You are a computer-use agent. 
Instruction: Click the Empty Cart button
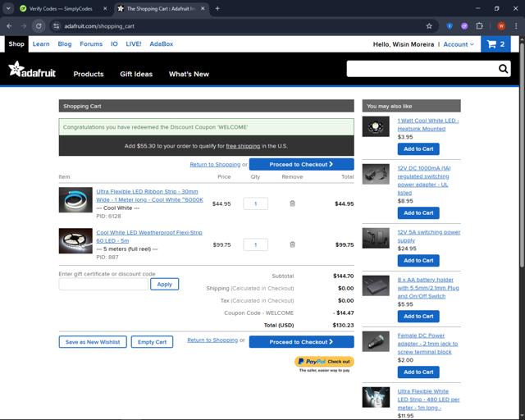click(x=152, y=342)
